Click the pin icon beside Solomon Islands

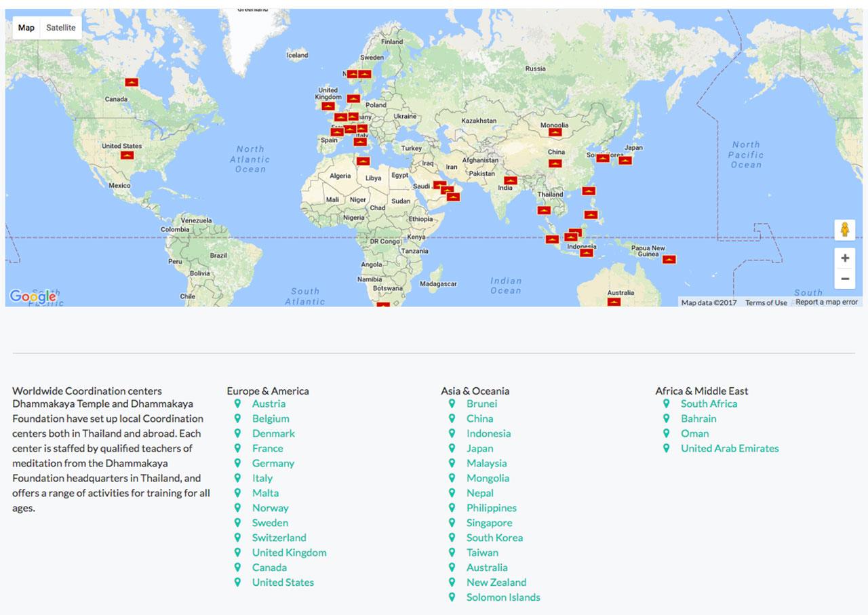[452, 597]
